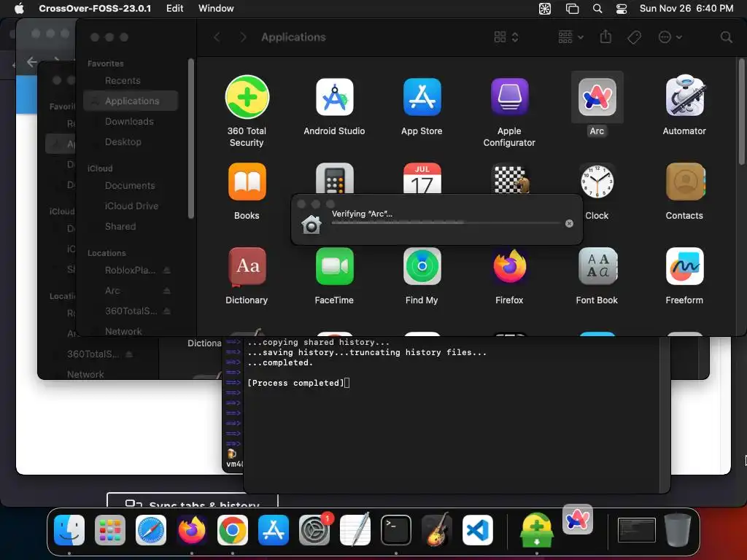Eject the RobloxPla... volume
The image size is (747, 560).
[x=167, y=270]
